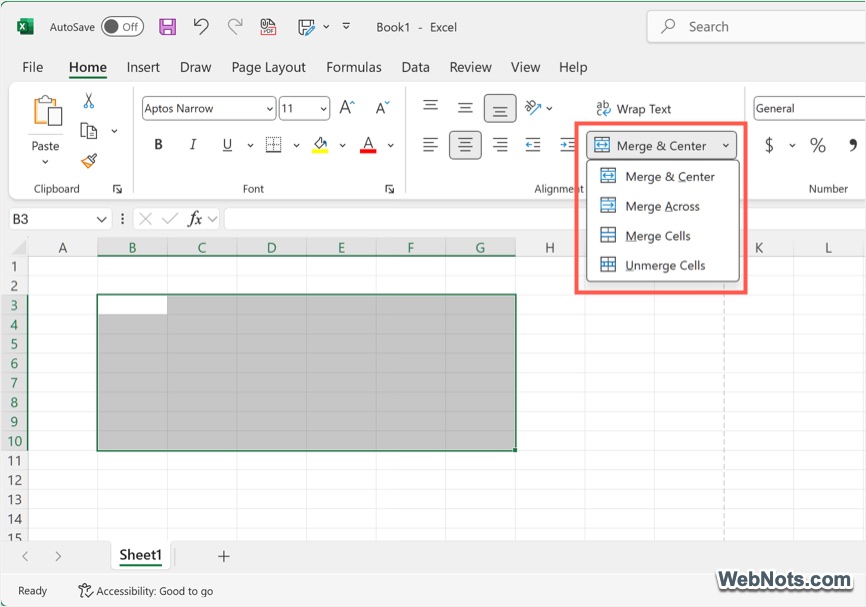This screenshot has width=866, height=607.
Task: Click the Insert Function fx icon
Action: point(194,219)
